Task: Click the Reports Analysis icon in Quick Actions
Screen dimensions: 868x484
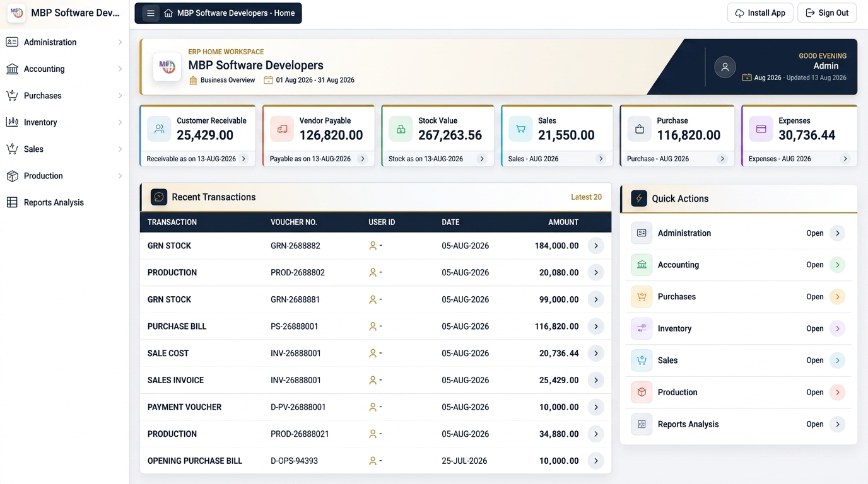Action: 642,424
